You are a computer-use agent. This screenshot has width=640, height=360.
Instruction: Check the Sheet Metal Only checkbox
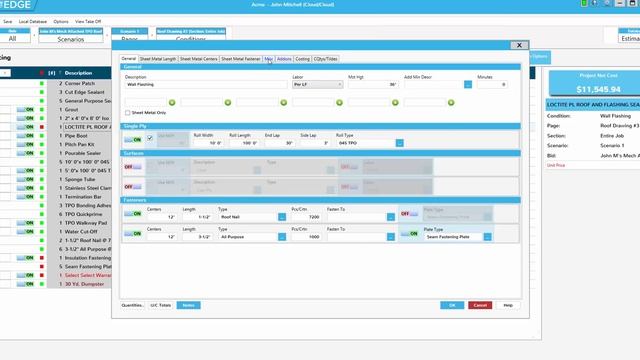128,113
